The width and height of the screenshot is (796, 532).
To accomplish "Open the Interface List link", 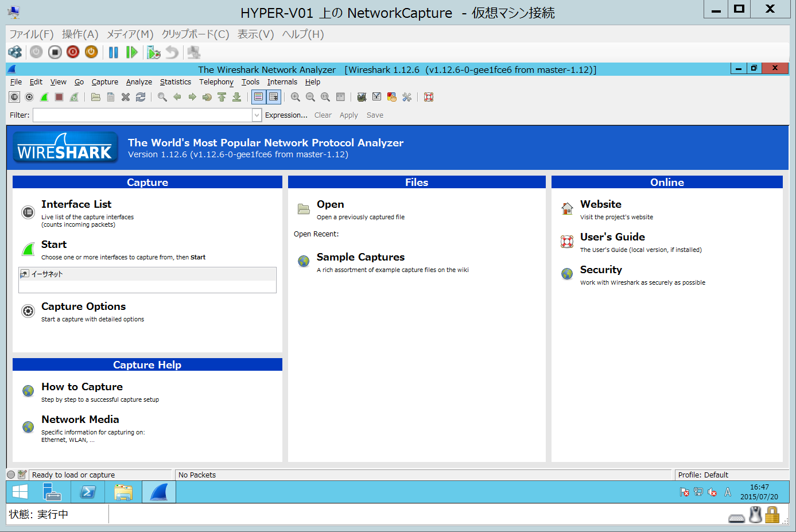I will 76,204.
